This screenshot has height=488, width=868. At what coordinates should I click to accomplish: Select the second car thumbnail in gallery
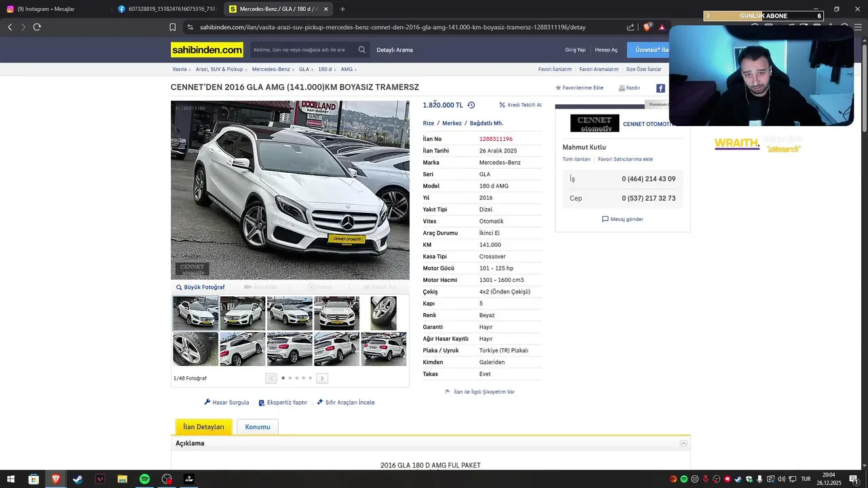point(242,313)
